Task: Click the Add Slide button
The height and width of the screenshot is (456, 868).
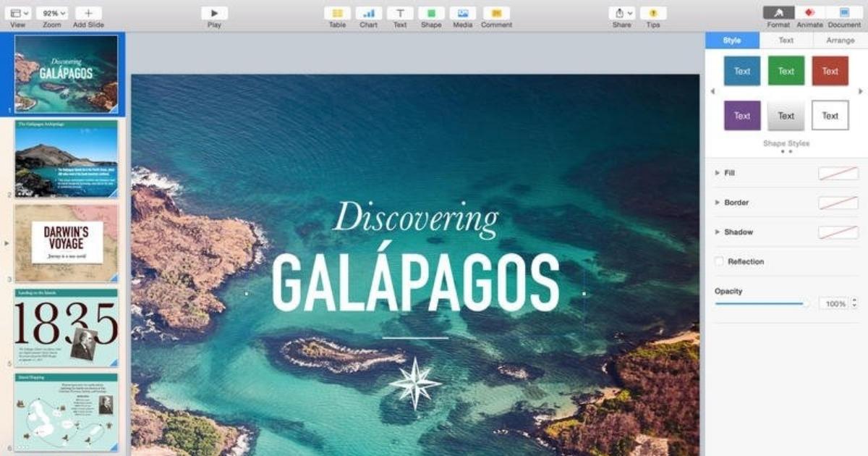Action: click(x=88, y=13)
